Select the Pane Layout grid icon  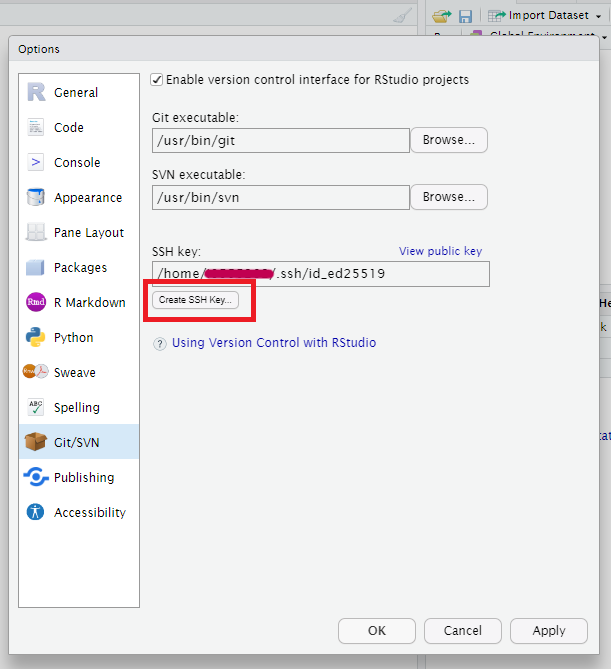(36, 232)
